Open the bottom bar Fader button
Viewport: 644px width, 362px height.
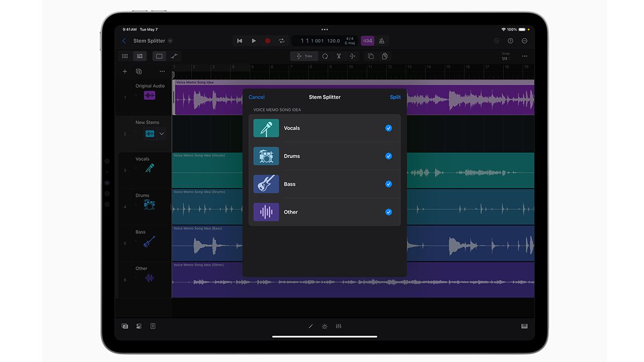pyautogui.click(x=153, y=326)
